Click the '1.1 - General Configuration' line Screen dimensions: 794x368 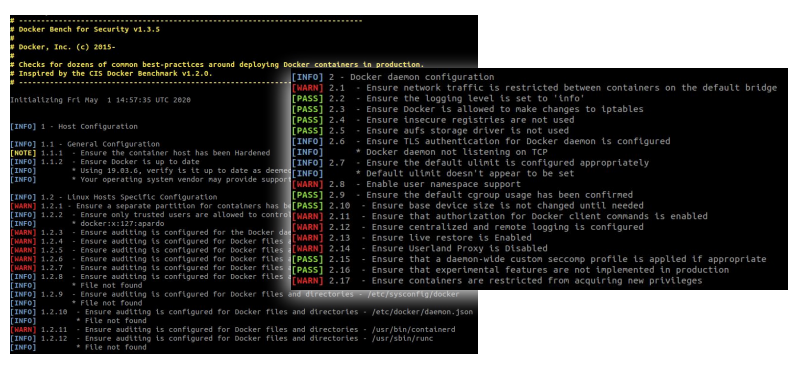click(85, 144)
